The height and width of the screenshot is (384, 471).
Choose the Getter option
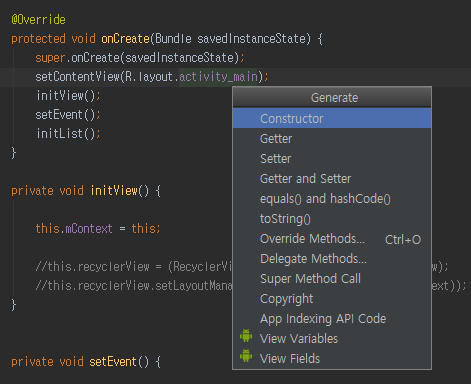[x=332, y=139]
